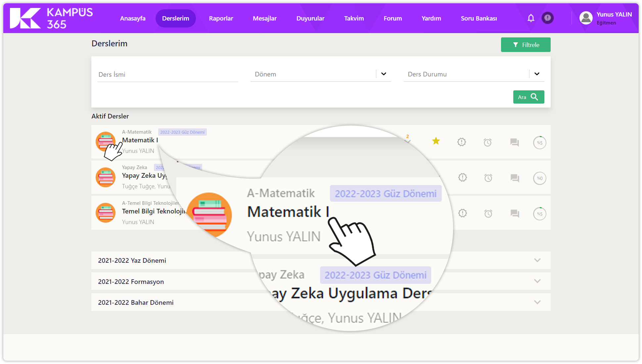Image resolution: width=642 pixels, height=364 pixels.
Task: Open the Dönem dropdown
Action: (x=384, y=74)
